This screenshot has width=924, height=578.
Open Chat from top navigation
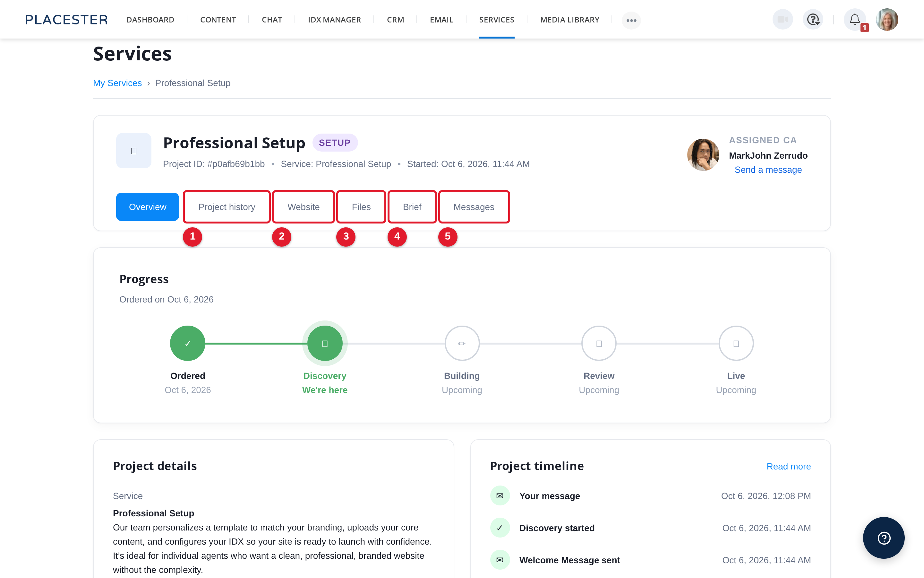(272, 20)
